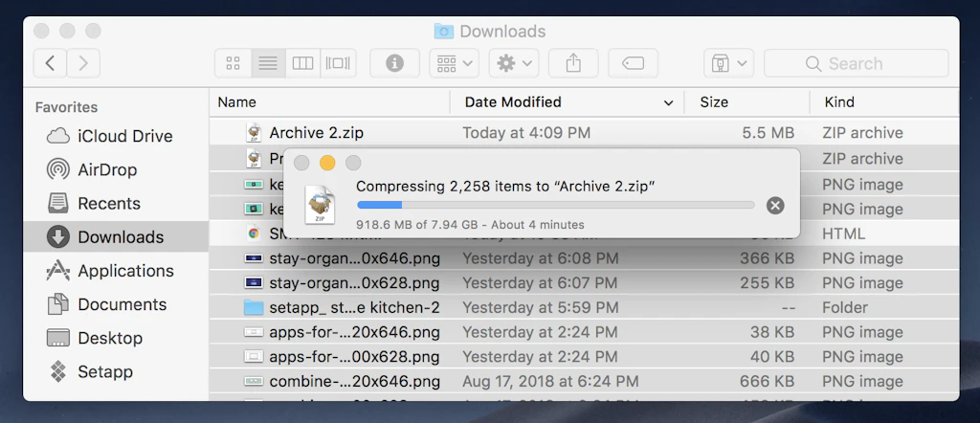Click the Share toolbar button
This screenshot has width=980, height=423.
pyautogui.click(x=573, y=63)
